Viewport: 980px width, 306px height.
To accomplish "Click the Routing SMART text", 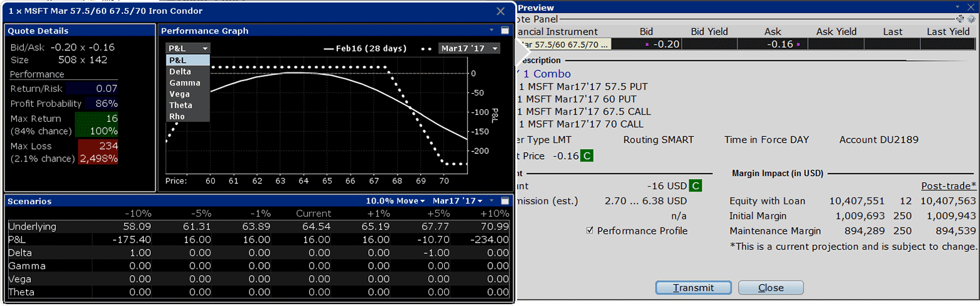I will tap(658, 140).
